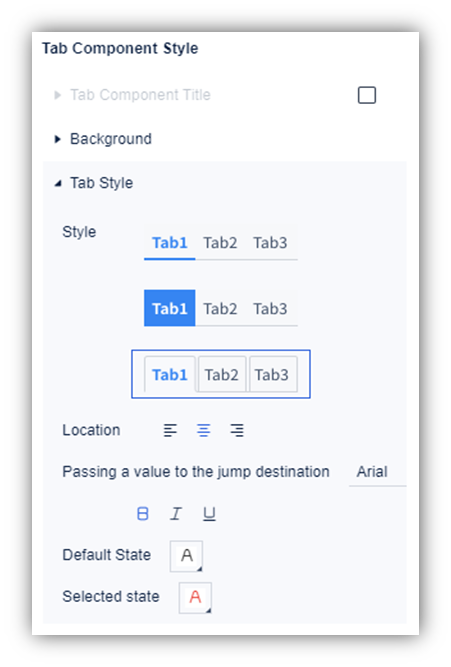Enable the Tab Component Title checkbox
The image size is (451, 667).
(x=367, y=95)
